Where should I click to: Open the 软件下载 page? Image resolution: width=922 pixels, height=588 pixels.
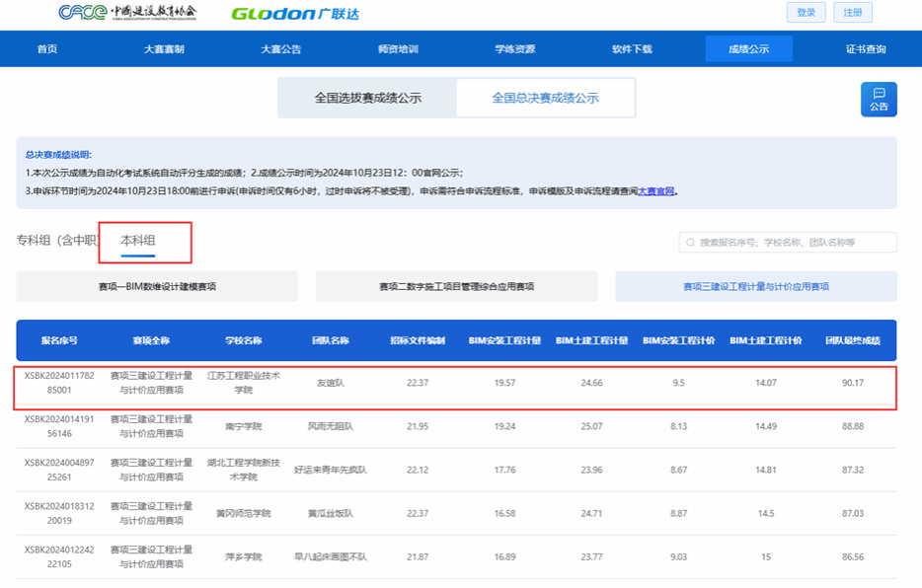(632, 49)
